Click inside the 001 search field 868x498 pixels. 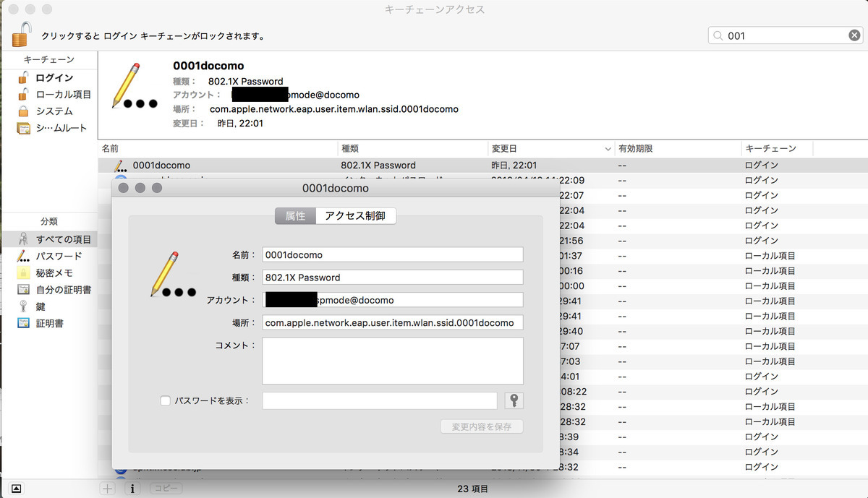click(785, 35)
